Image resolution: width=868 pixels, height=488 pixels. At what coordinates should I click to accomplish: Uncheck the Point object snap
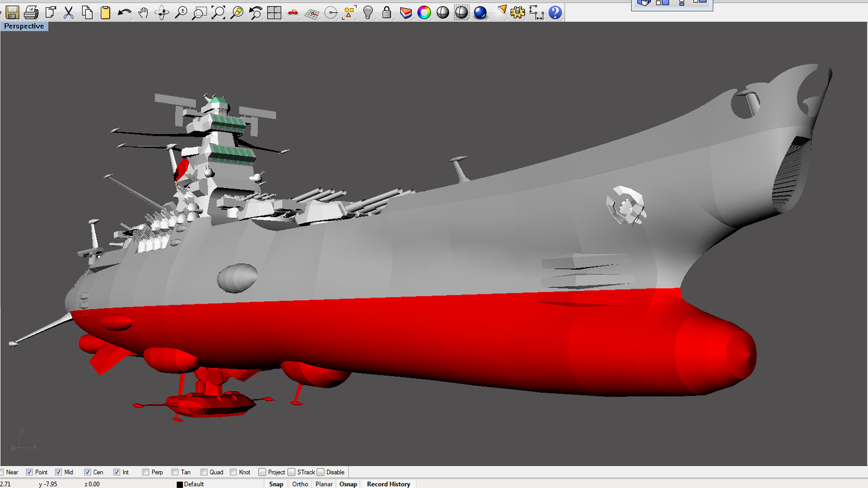click(x=29, y=472)
